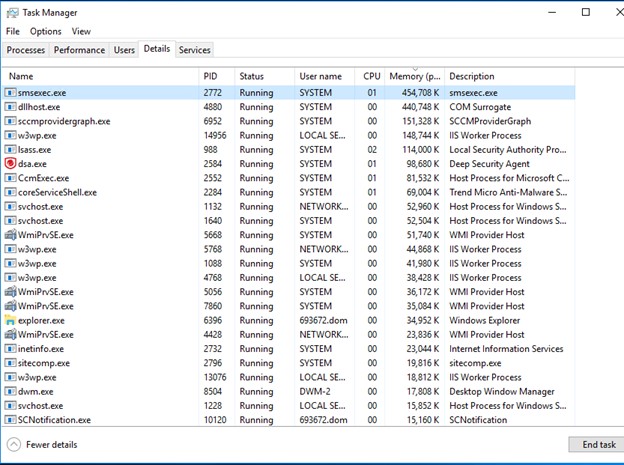Click the w3wp.exe icon for PID 14956
The height and width of the screenshot is (465, 624).
point(10,135)
